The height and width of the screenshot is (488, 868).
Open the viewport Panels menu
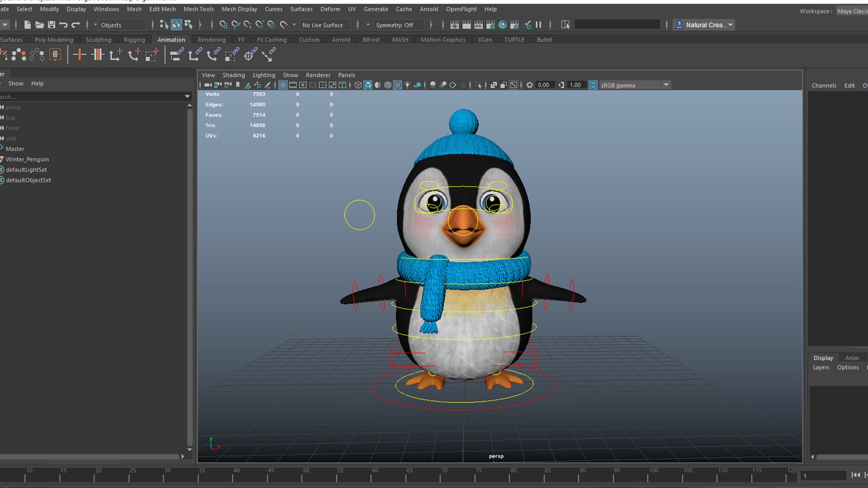click(346, 75)
